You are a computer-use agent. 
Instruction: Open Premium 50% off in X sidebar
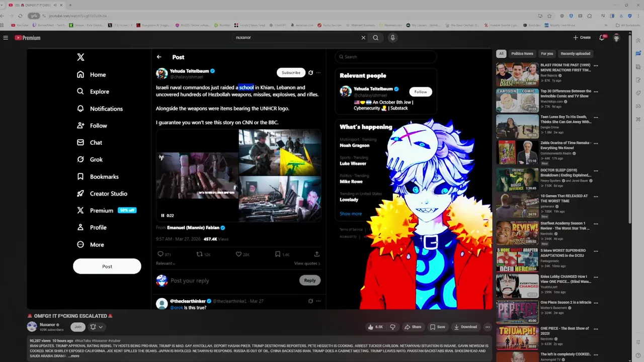click(x=106, y=211)
